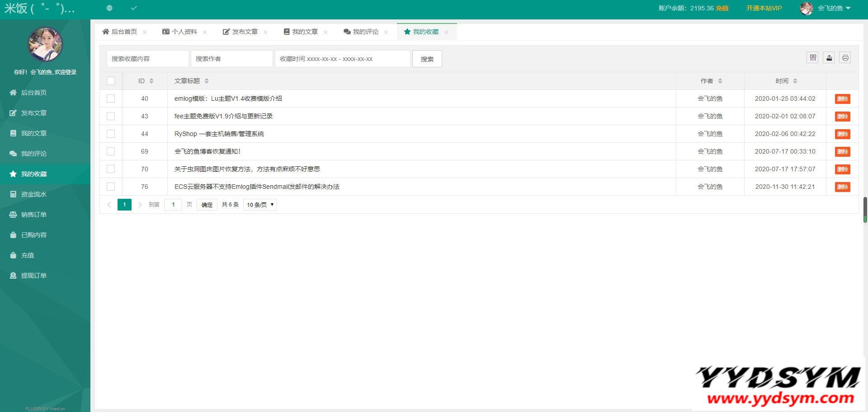This screenshot has width=868, height=412.
Task: Check the row for article ID 40
Action: pyautogui.click(x=111, y=98)
